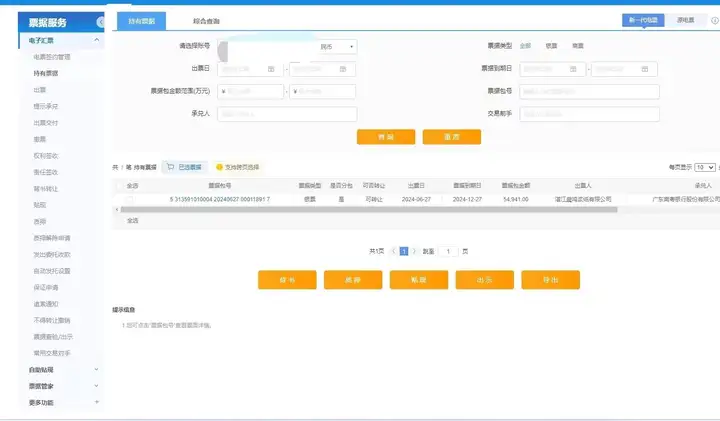Focus the 承兑人 input field
720x421 pixels.
click(287, 114)
